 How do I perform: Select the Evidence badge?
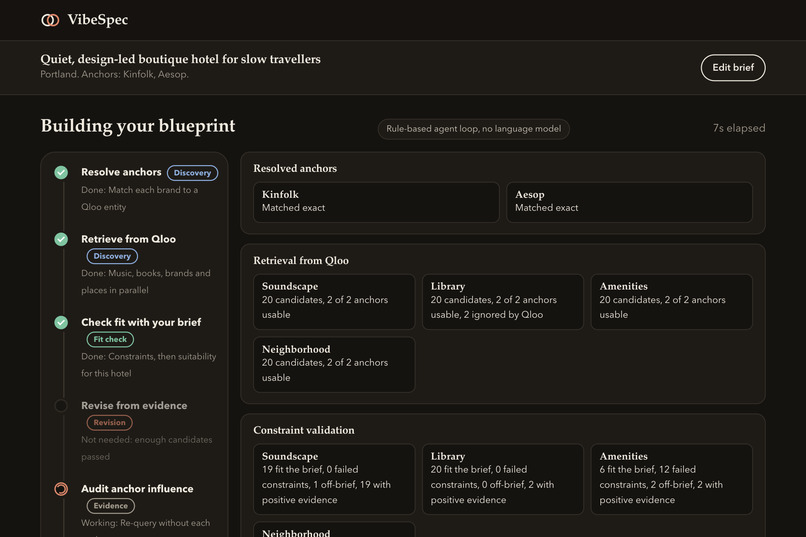point(111,506)
